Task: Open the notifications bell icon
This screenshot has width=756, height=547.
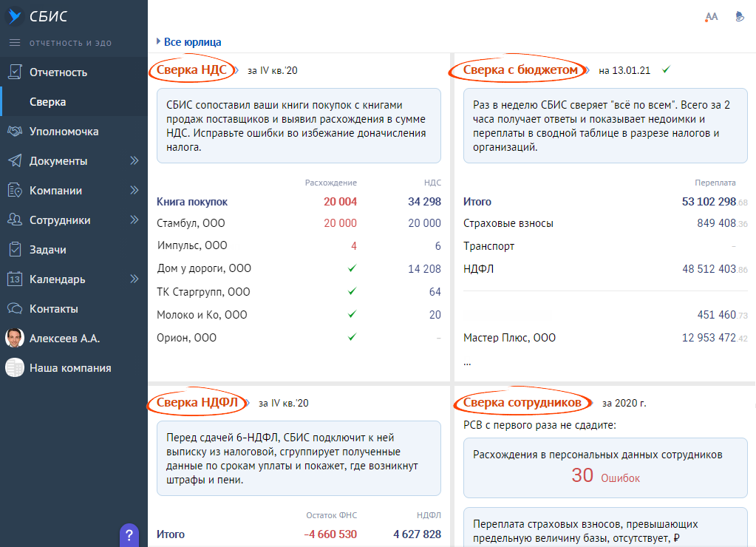Action: click(739, 17)
